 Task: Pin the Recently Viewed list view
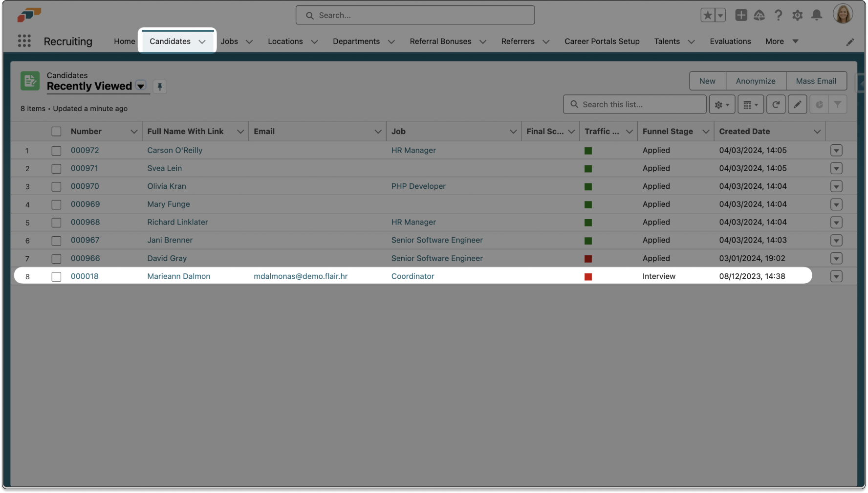pos(159,87)
